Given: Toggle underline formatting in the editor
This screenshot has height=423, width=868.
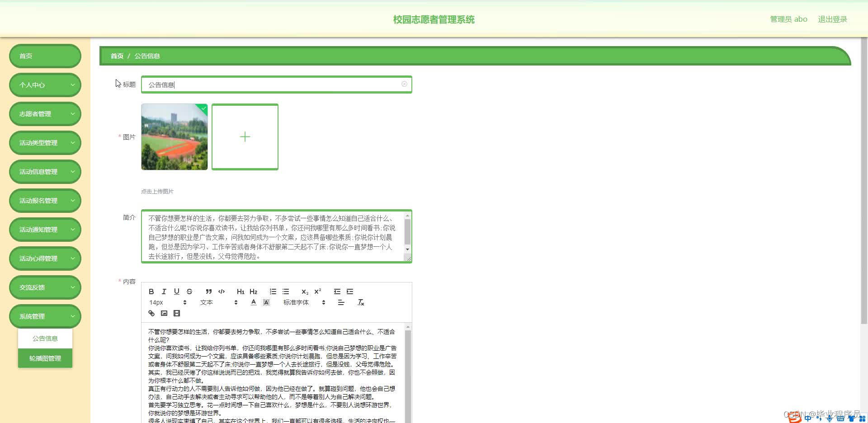Looking at the screenshot, I should [177, 291].
